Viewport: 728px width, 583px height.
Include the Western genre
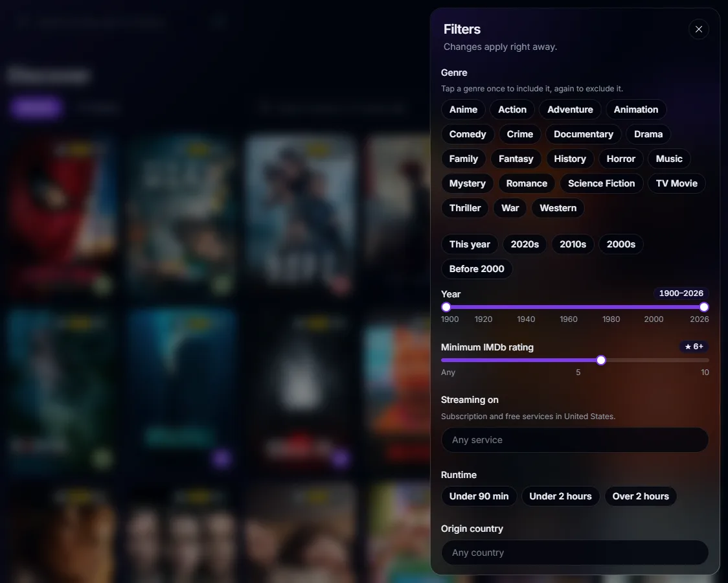(x=558, y=208)
